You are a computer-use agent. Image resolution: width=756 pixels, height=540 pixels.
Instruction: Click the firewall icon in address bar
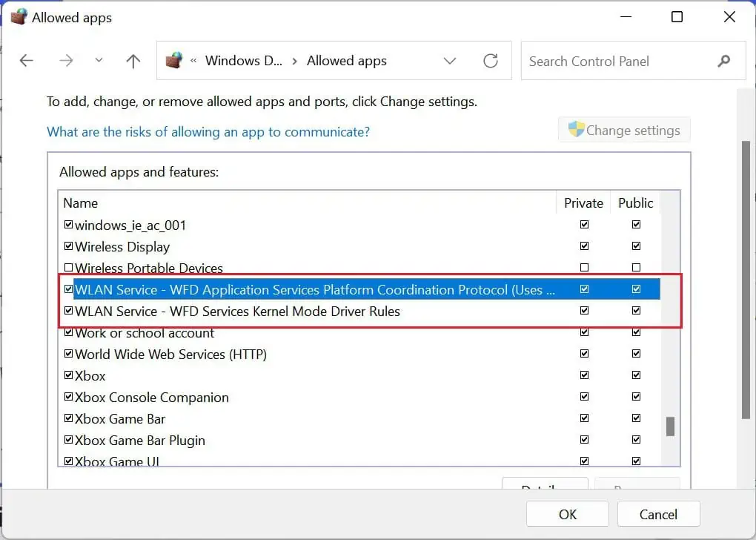point(174,61)
